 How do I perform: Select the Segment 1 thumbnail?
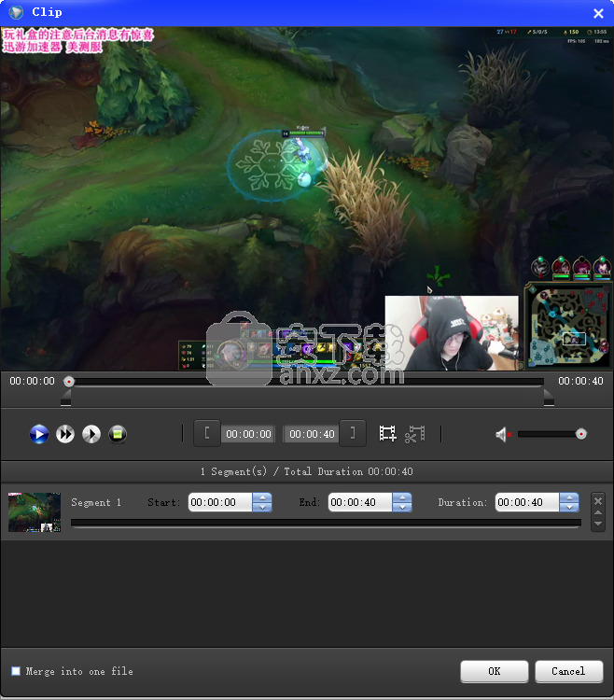pyautogui.click(x=35, y=512)
